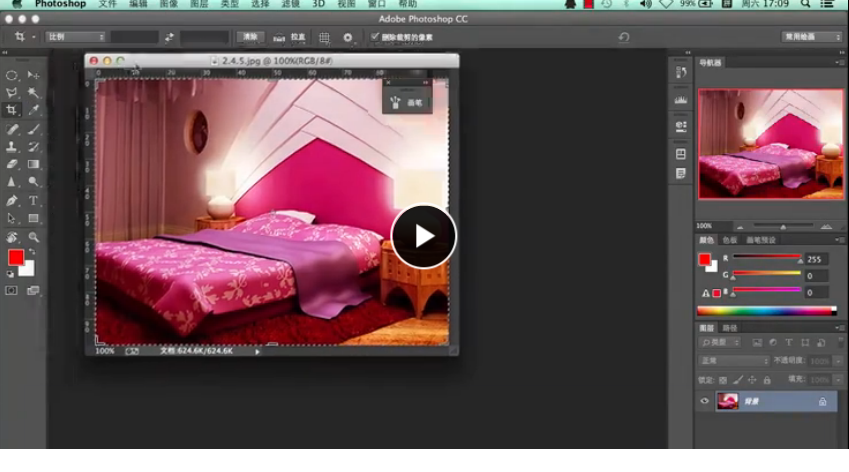Open the layer filter 类型 dropdown

(x=720, y=343)
